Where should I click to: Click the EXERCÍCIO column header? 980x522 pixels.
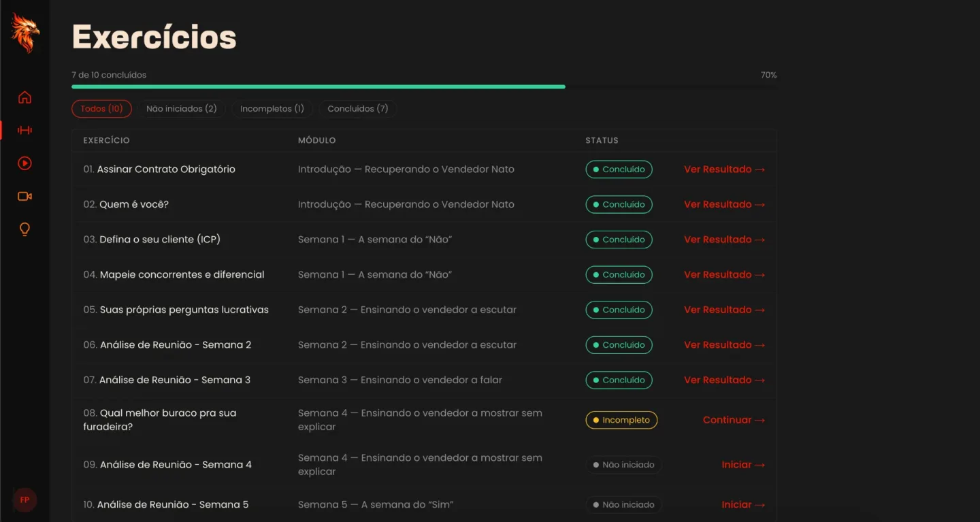106,140
